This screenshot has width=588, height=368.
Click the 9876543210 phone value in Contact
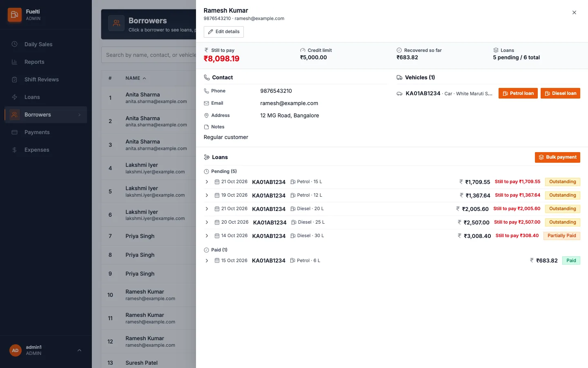pos(276,91)
